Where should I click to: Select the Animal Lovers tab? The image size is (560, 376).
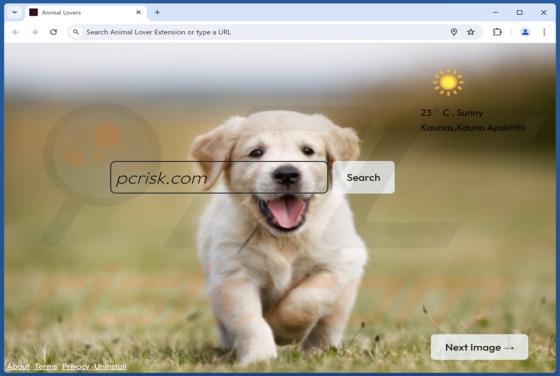86,12
